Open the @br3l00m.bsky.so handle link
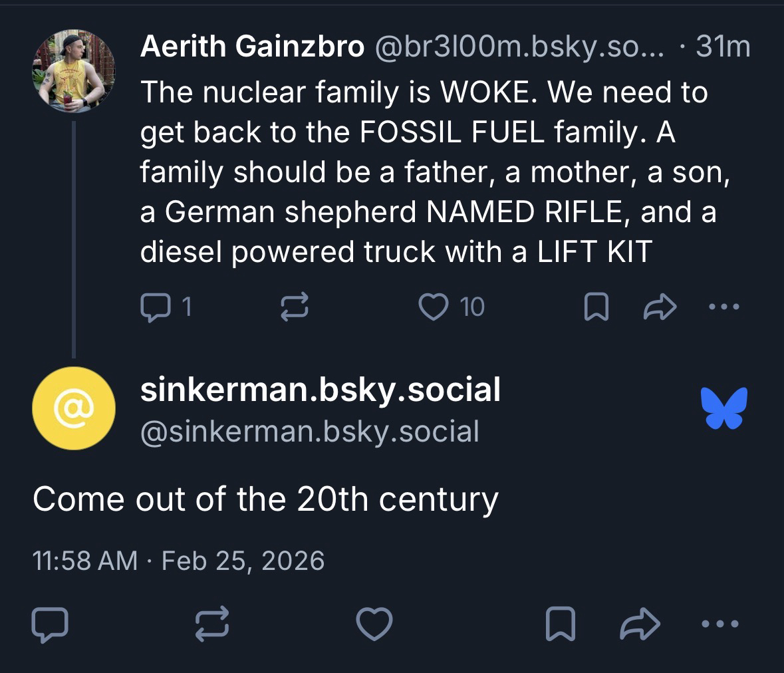 click(519, 47)
